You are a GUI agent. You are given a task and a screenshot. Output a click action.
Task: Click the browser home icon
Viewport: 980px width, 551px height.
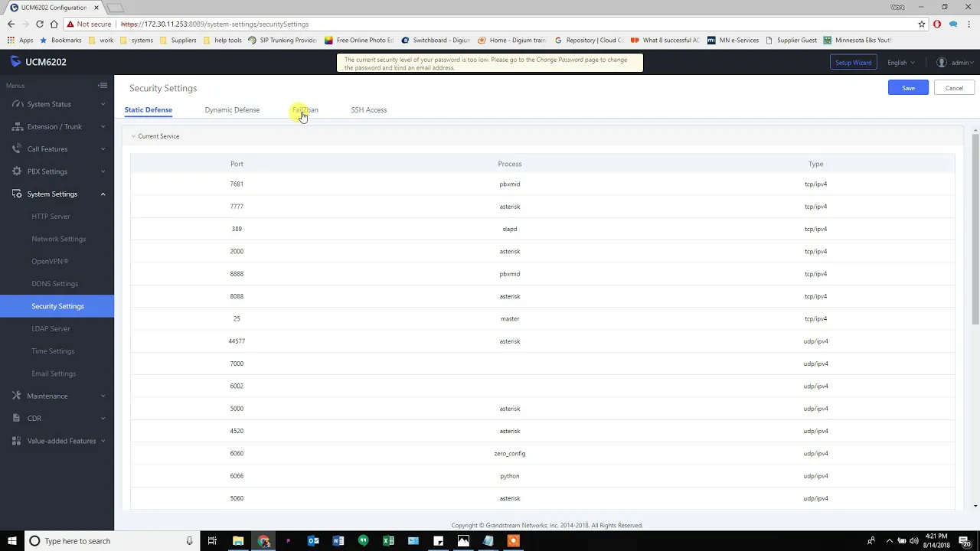tap(54, 24)
